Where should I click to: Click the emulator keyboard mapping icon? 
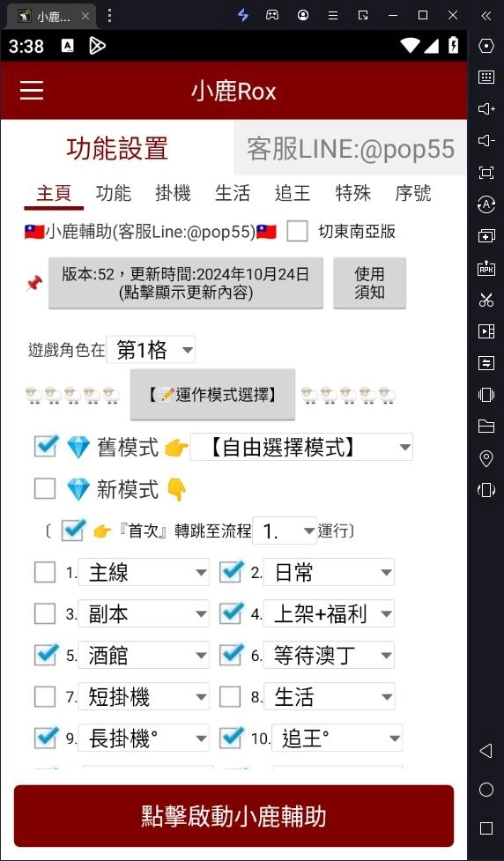point(485,77)
